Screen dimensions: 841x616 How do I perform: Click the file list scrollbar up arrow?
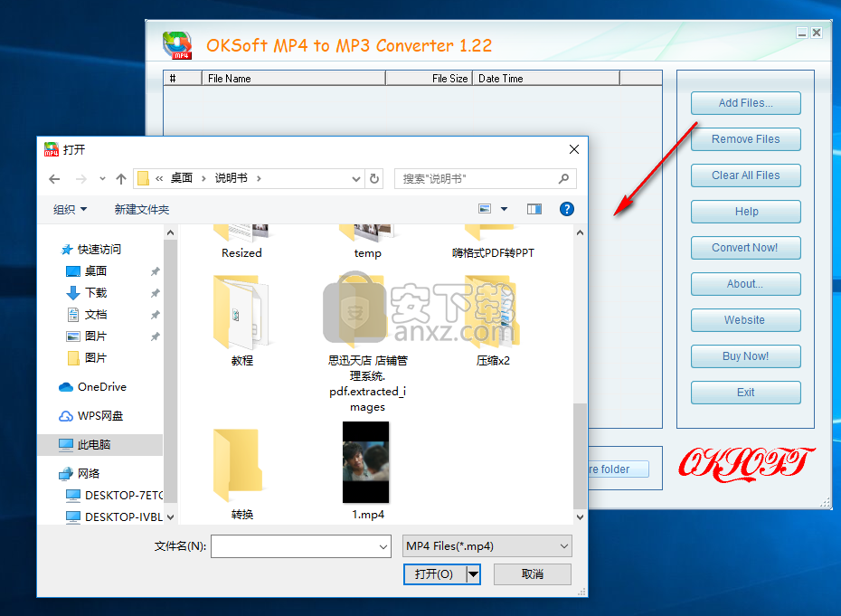(580, 232)
